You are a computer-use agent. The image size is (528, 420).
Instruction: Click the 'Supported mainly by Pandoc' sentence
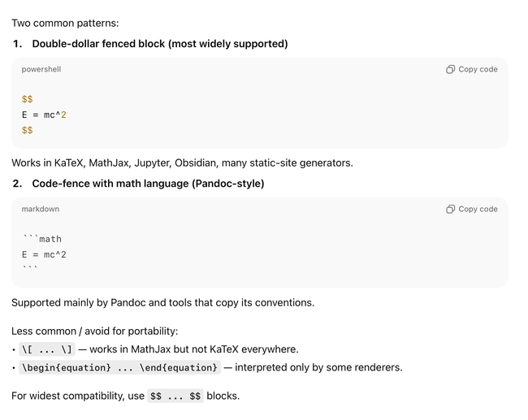(x=162, y=303)
